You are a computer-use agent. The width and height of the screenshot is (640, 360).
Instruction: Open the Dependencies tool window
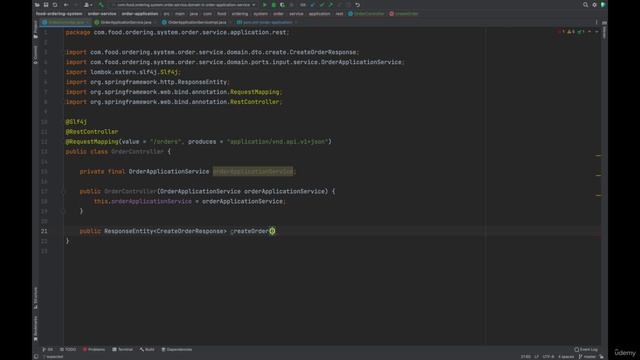[176, 349]
